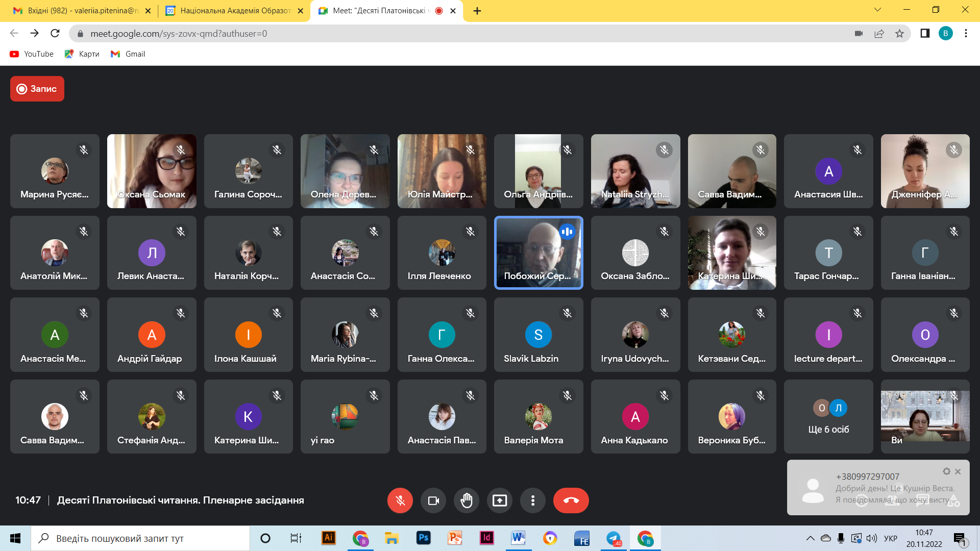Share this page via address bar icon
Screen dimensions: 980x551
[879, 34]
